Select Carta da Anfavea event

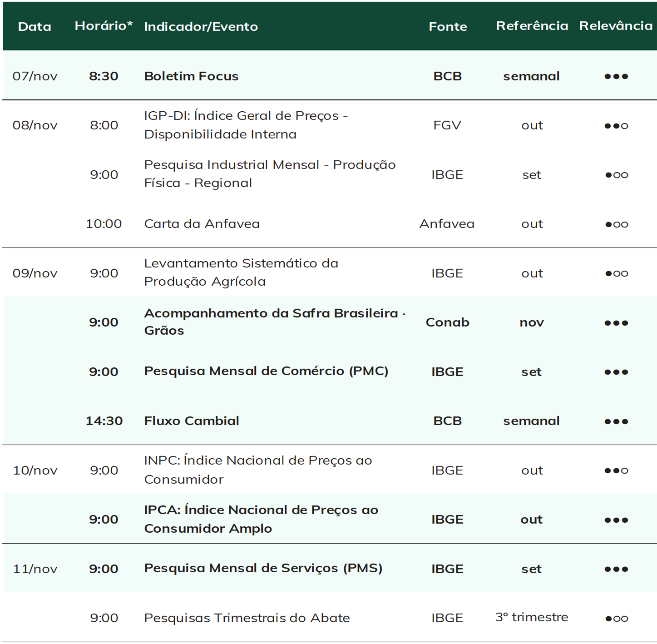(202, 223)
